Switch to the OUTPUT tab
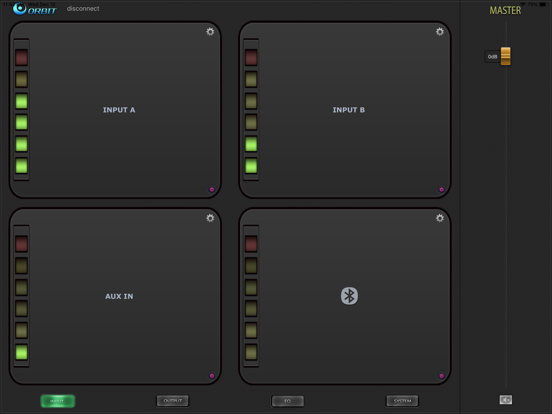This screenshot has height=414, width=552. pyautogui.click(x=172, y=401)
